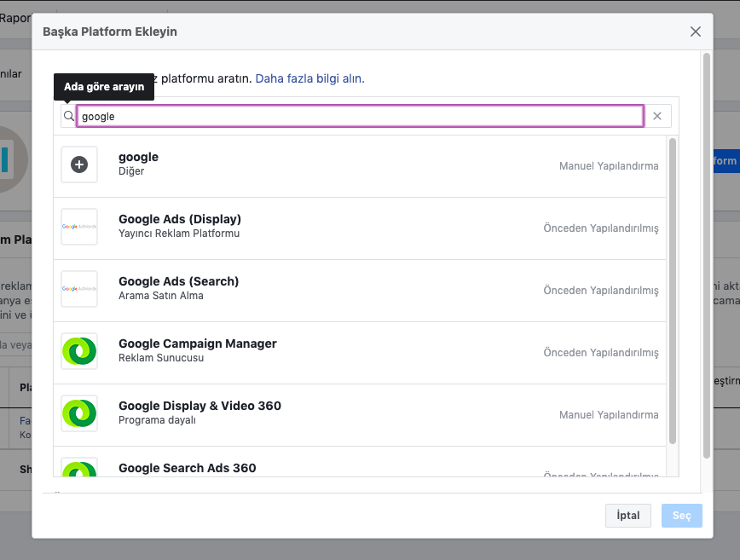740x560 pixels.
Task: Click Yayıncı Reklam Platformu subtitle
Action: point(179,234)
